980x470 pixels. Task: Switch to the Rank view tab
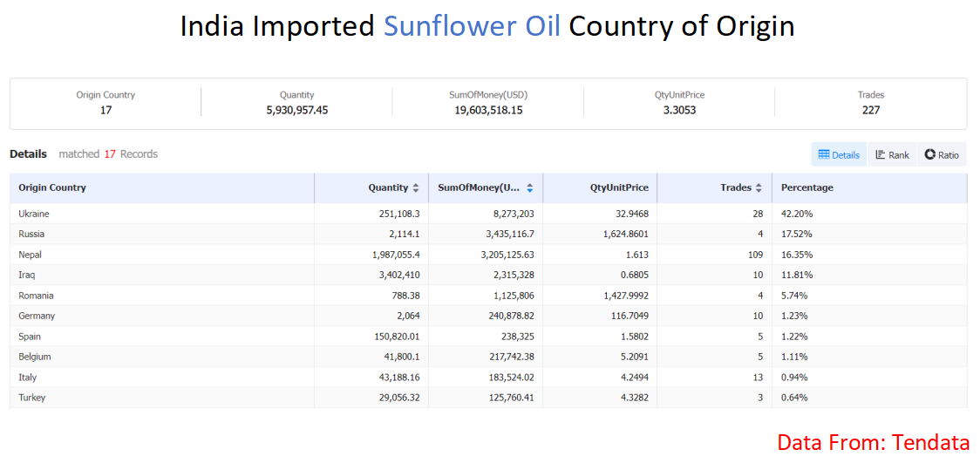tap(892, 155)
